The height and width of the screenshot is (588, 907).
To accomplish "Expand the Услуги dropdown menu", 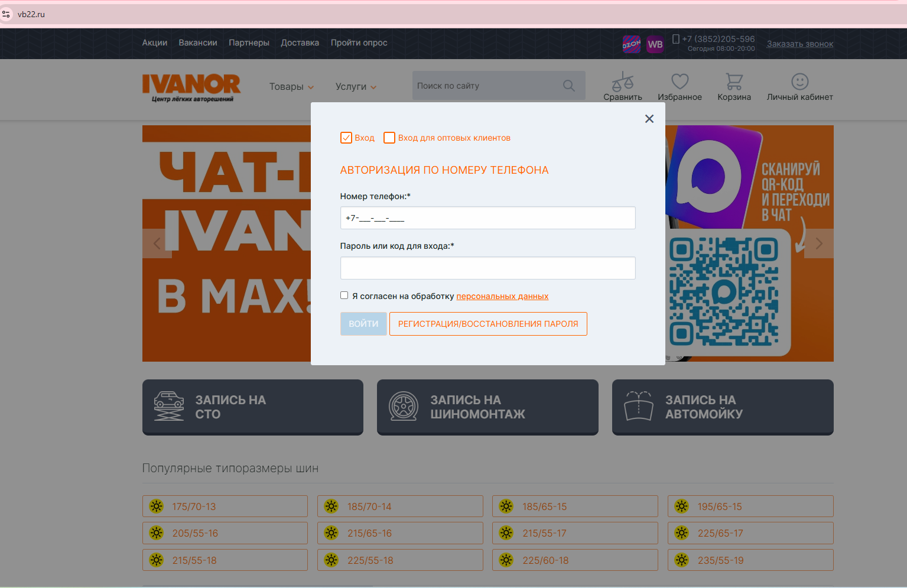I will click(356, 87).
